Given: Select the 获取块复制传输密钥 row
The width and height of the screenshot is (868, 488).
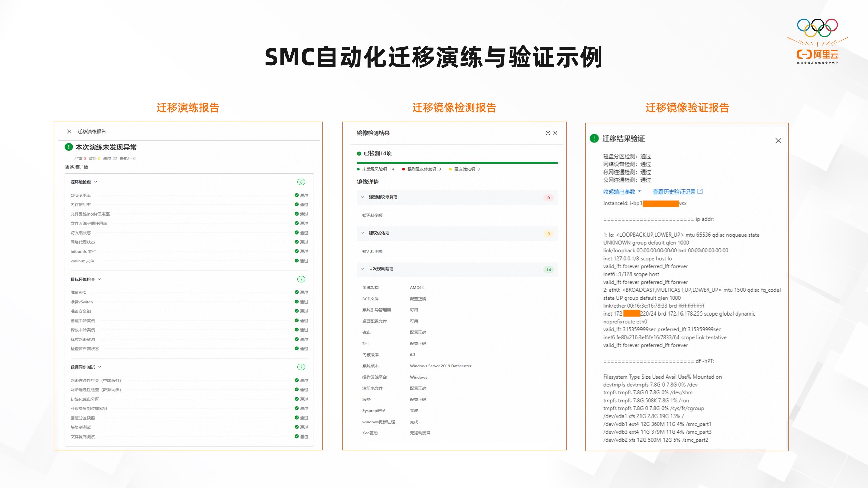Looking at the screenshot, I should pyautogui.click(x=189, y=409).
